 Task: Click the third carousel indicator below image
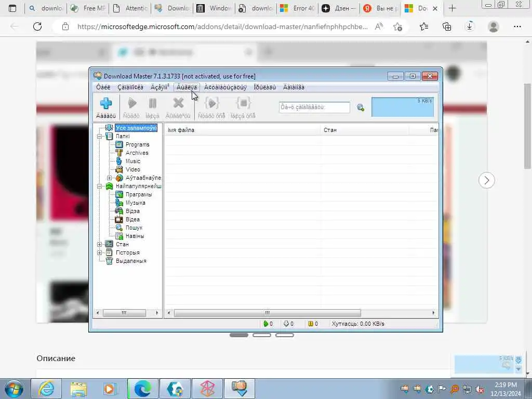284,335
